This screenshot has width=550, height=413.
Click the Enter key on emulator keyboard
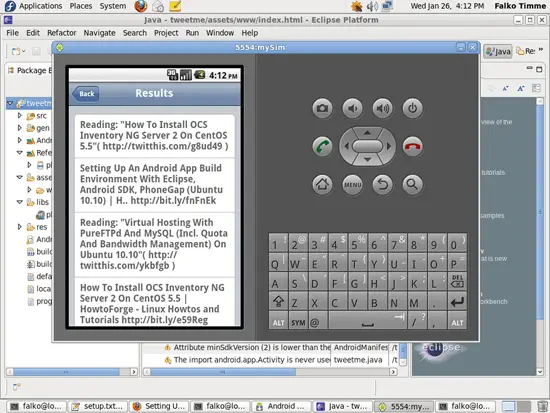(x=457, y=301)
